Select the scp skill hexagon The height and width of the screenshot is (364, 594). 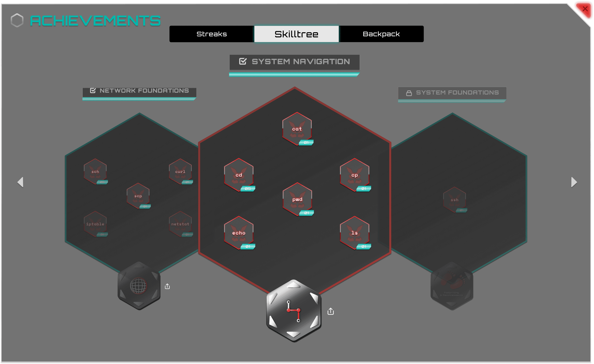click(x=138, y=196)
